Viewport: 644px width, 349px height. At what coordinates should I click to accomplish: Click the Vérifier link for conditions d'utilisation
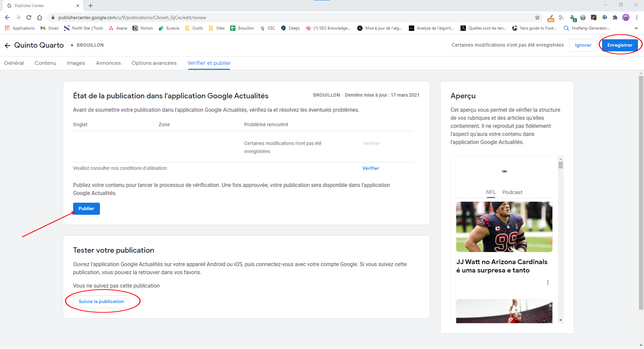point(371,168)
